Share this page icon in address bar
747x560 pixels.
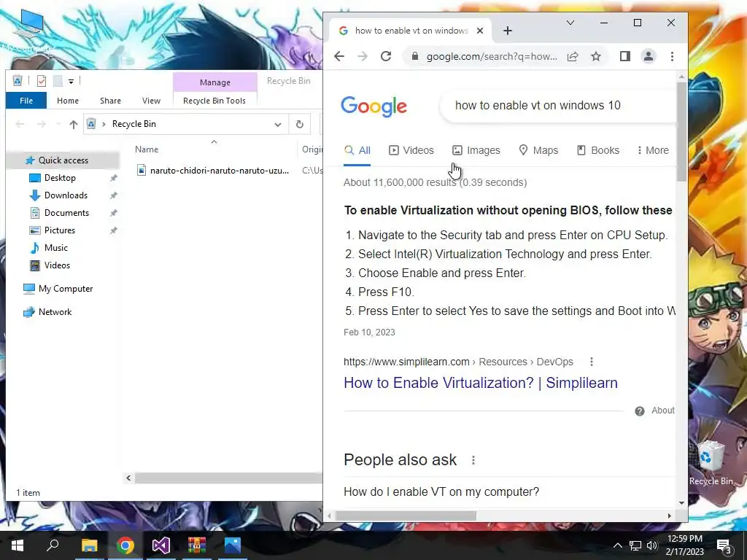coord(573,56)
